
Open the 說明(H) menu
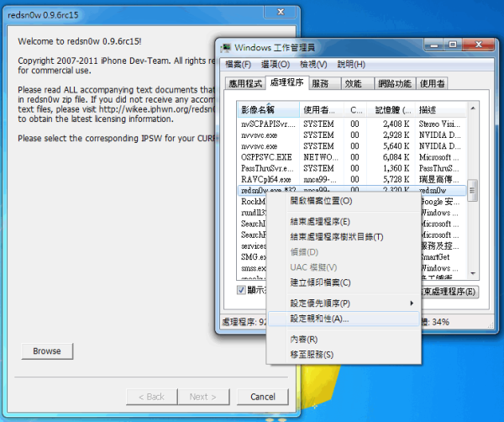click(x=351, y=65)
